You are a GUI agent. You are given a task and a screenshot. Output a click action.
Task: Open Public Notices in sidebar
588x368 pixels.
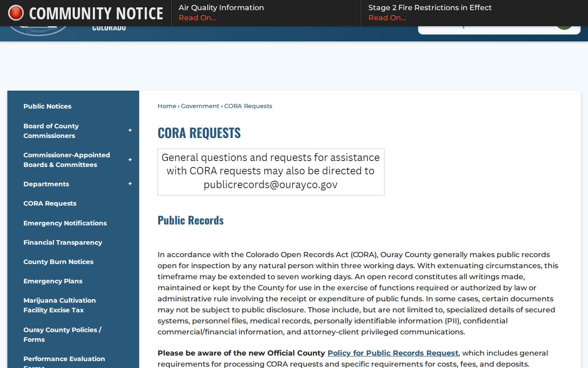click(x=47, y=106)
